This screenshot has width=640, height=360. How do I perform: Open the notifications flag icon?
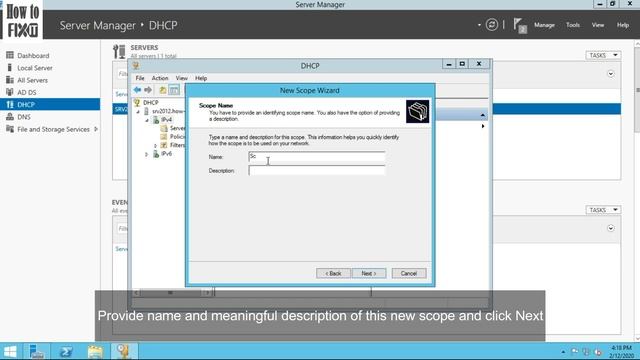pyautogui.click(x=520, y=25)
